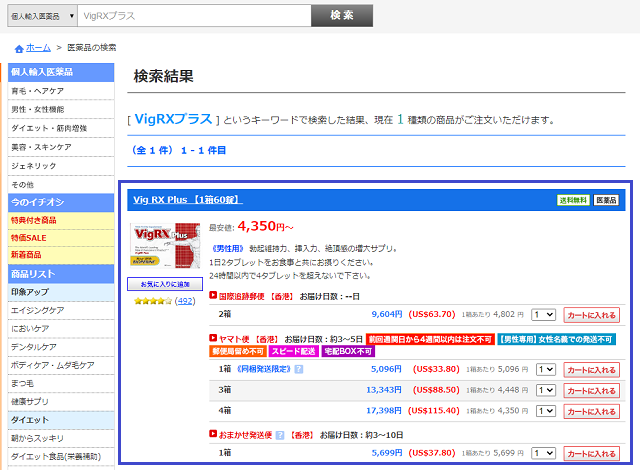Open 特典付き商品 sidebar link

click(x=61, y=220)
